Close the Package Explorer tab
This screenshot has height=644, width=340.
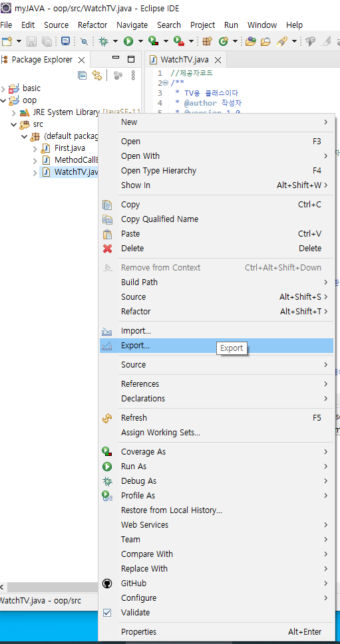click(81, 60)
